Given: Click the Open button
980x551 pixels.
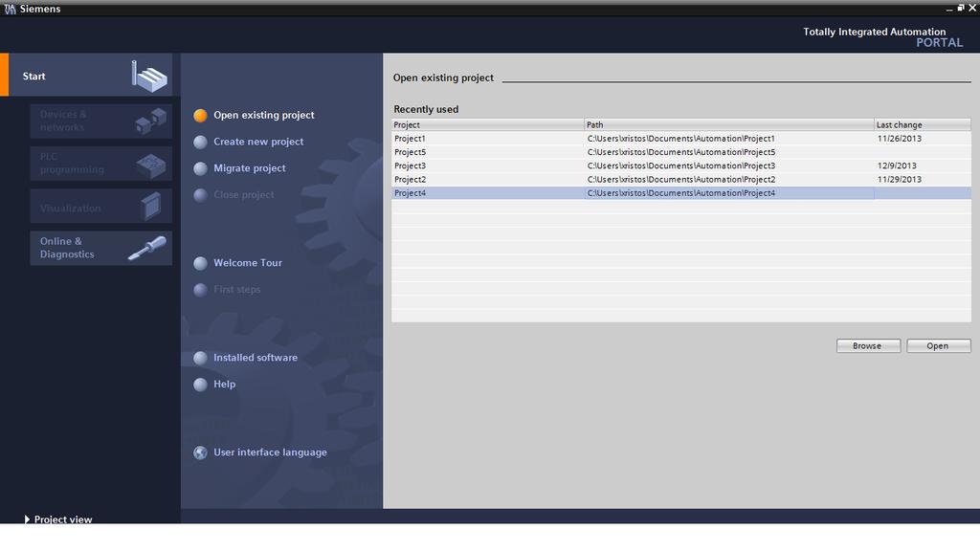Looking at the screenshot, I should (938, 346).
